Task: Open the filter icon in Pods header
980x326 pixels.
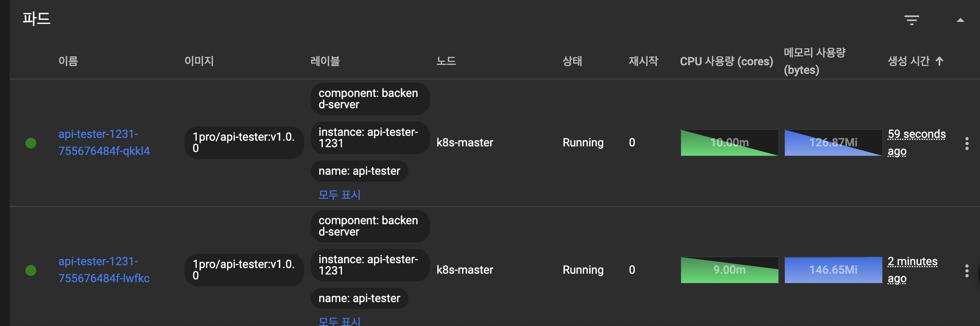Action: [x=911, y=20]
